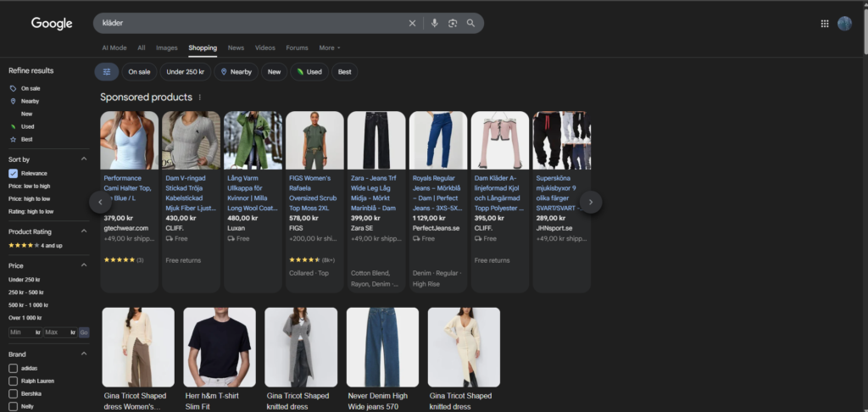Open Google Lens image search
This screenshot has height=412, width=868.
point(453,23)
